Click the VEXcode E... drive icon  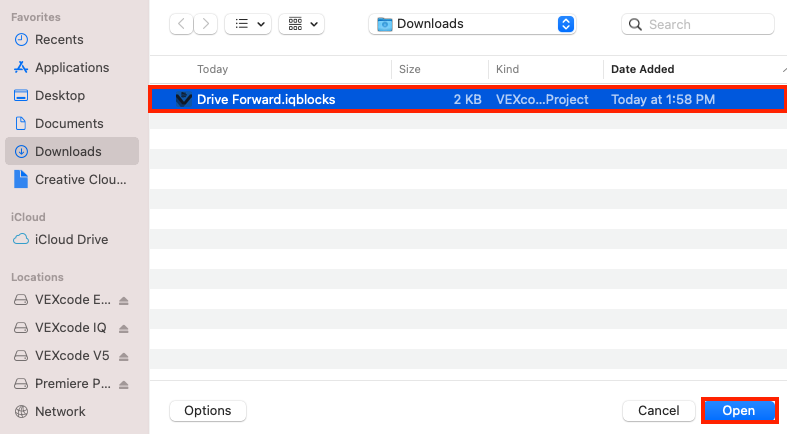pyautogui.click(x=21, y=300)
